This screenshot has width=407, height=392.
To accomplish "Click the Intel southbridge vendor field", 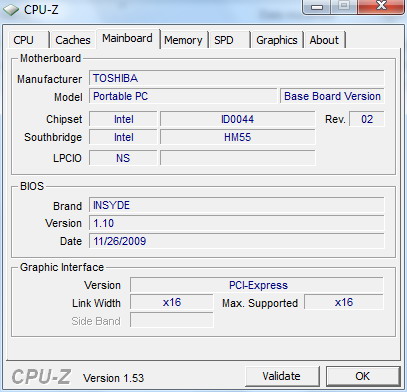I will (x=123, y=137).
